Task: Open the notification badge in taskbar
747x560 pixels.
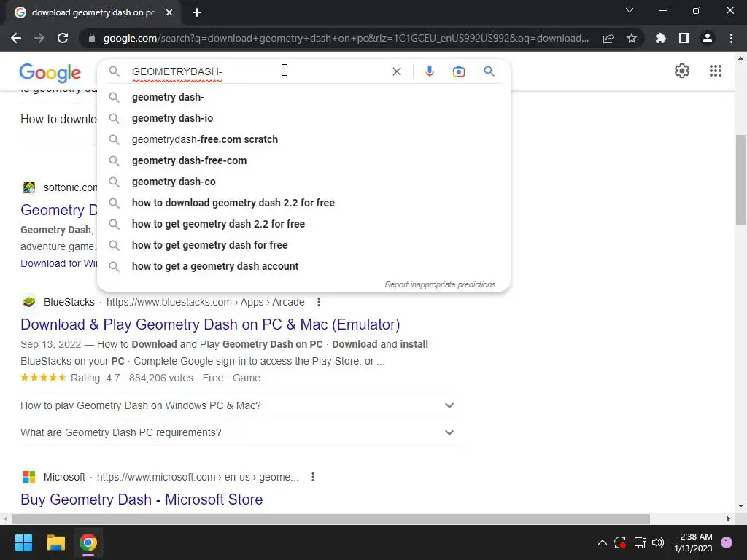Action: tap(727, 542)
